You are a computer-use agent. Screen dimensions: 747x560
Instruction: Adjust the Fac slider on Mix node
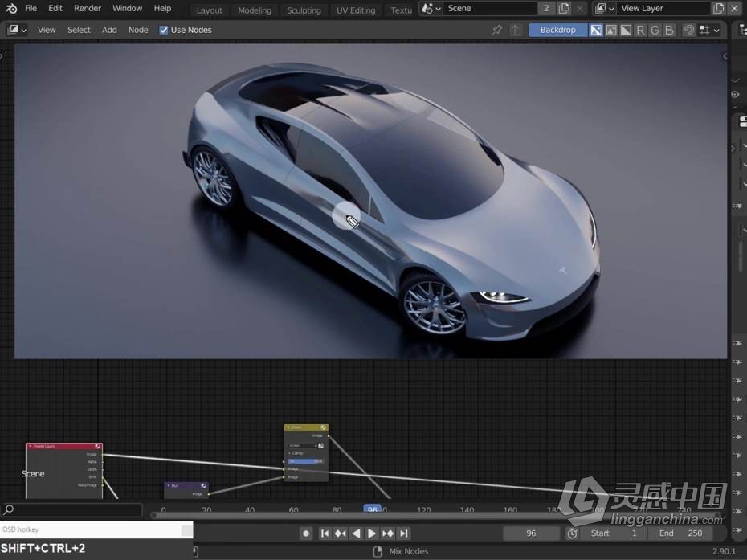(305, 461)
